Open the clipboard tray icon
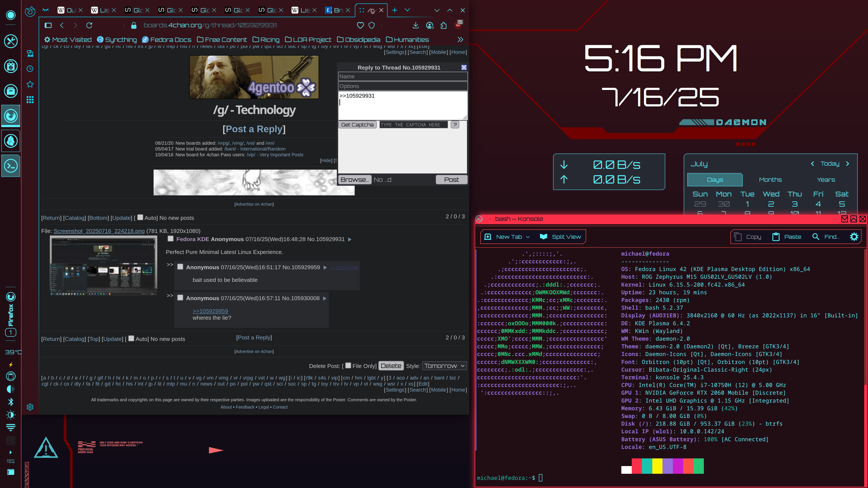This screenshot has height=488, width=868. (11, 376)
